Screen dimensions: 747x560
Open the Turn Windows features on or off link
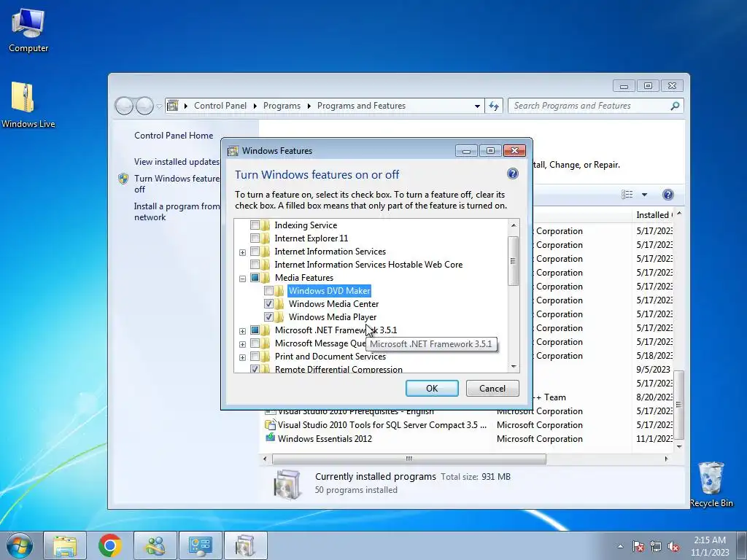177,184
